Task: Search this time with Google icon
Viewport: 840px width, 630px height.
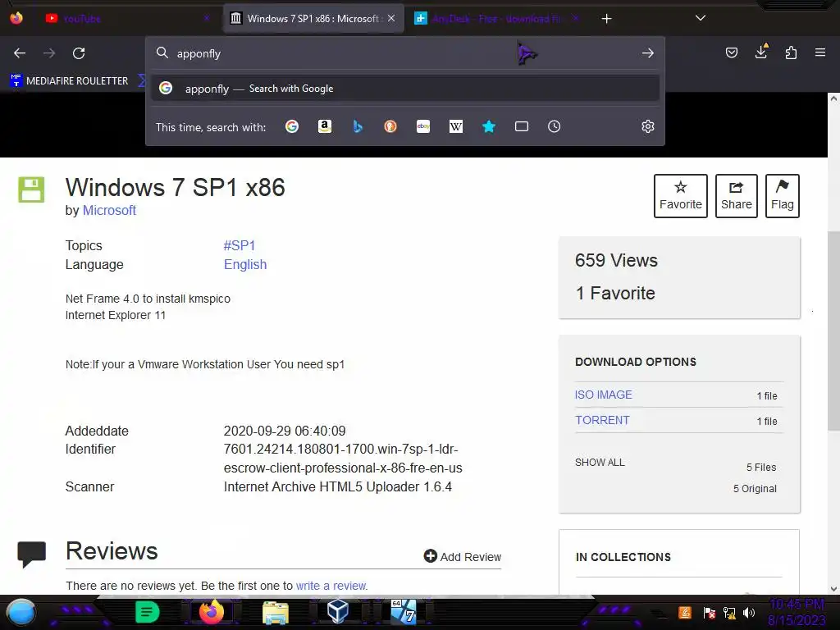Action: coord(292,126)
